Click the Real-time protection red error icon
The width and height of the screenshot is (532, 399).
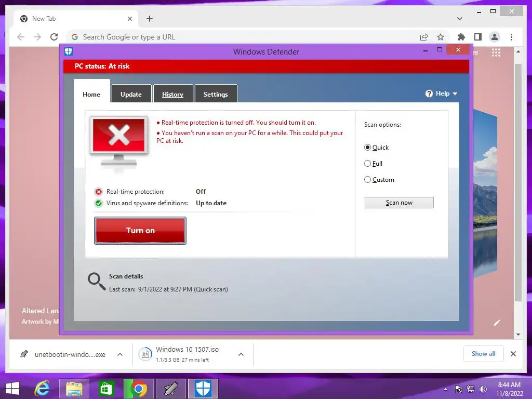pos(98,192)
